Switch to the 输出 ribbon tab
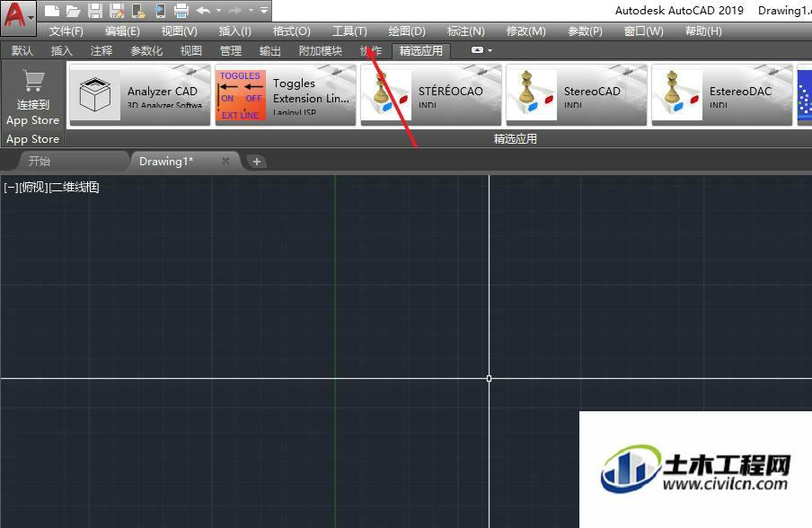Image resolution: width=812 pixels, height=528 pixels. (x=269, y=50)
